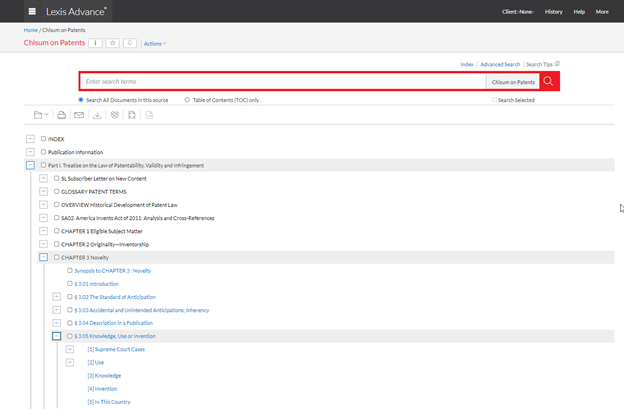
Task: Collapse Part I Treatise node
Action: click(x=30, y=165)
